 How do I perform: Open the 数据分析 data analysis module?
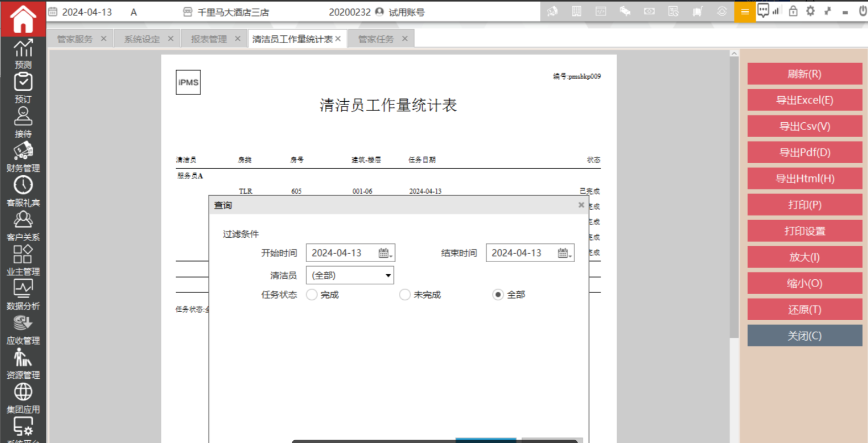tap(23, 294)
